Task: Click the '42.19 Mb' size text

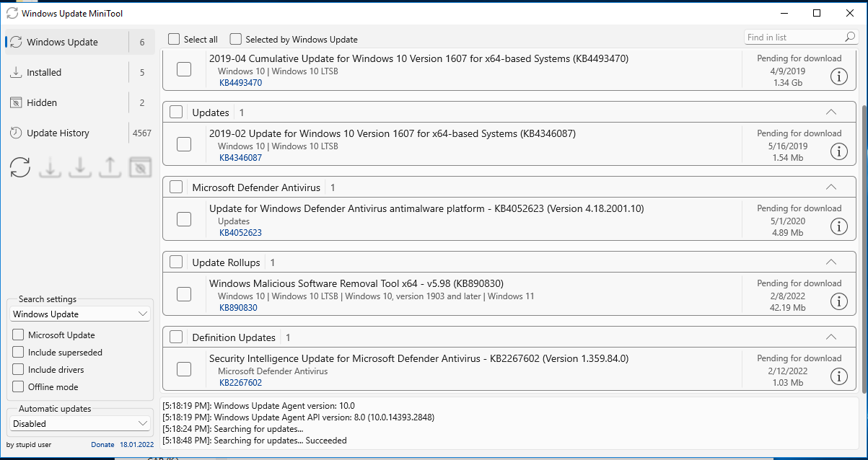Action: (x=787, y=308)
